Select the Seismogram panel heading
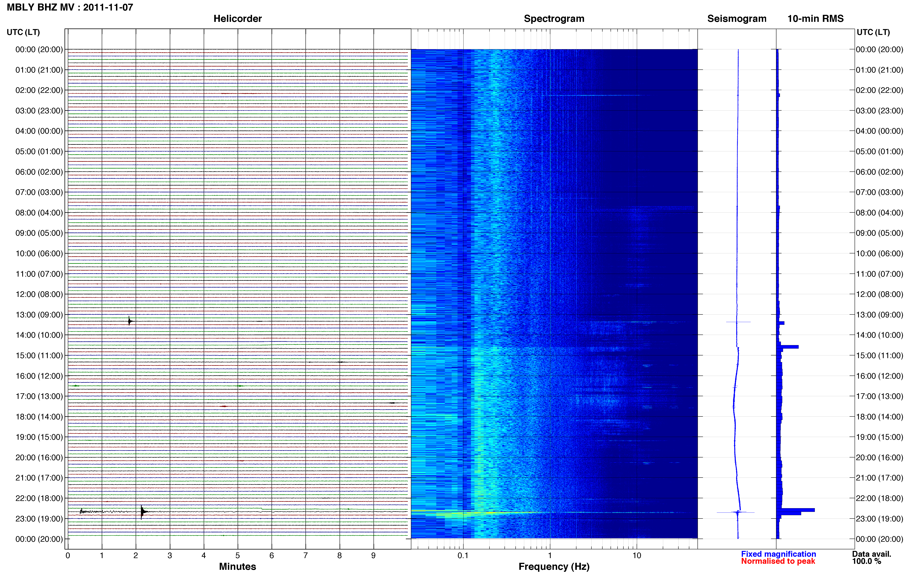 click(737, 19)
